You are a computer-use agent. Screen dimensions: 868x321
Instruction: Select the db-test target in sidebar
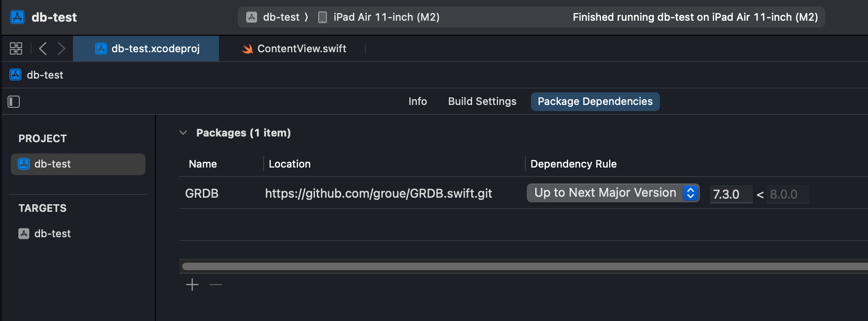pos(52,234)
